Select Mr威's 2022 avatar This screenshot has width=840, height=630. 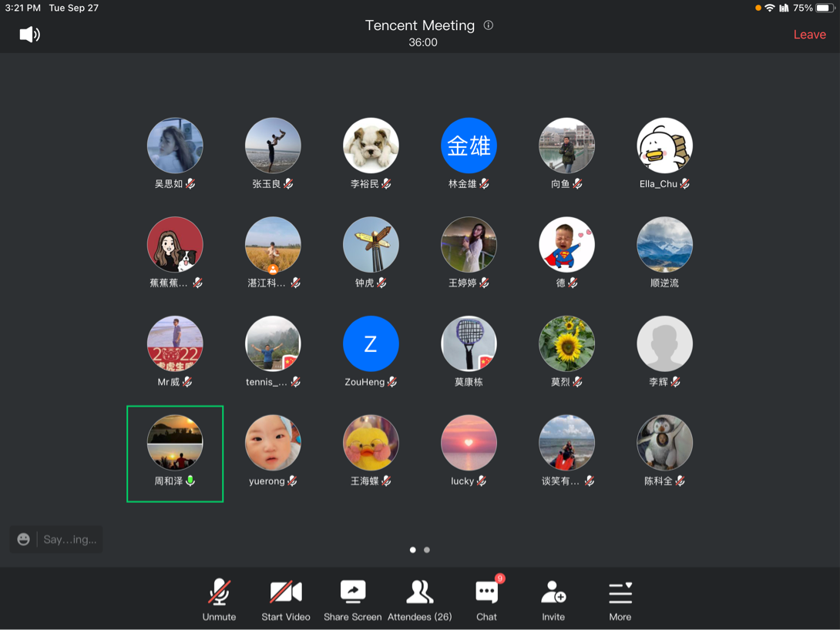pyautogui.click(x=175, y=343)
